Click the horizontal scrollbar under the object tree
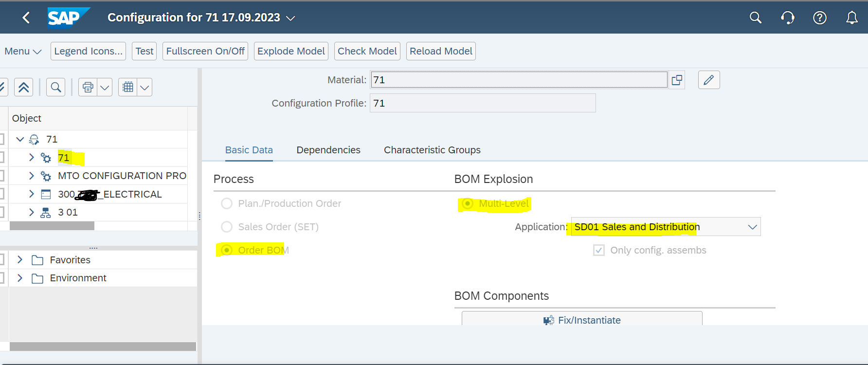The width and height of the screenshot is (868, 365). tap(52, 226)
